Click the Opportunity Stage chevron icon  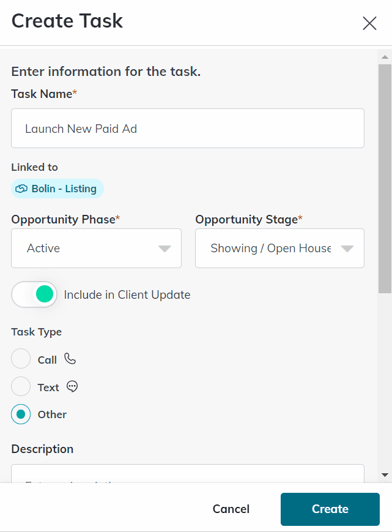point(347,248)
